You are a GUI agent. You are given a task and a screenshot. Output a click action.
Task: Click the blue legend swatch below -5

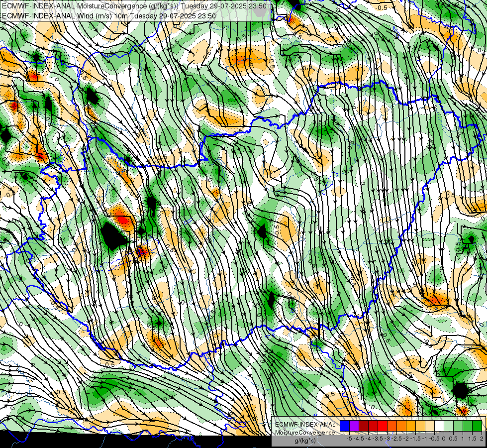345,426
